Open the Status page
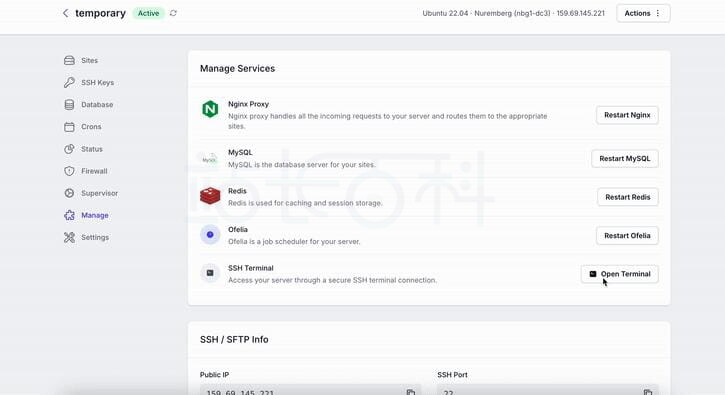The width and height of the screenshot is (725, 395). 92,149
